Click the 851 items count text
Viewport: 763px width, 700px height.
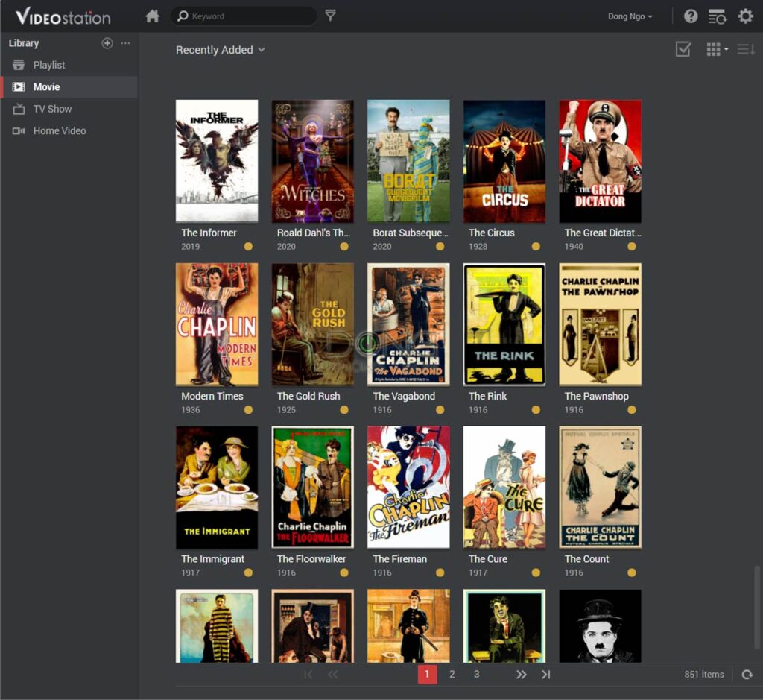pyautogui.click(x=704, y=674)
